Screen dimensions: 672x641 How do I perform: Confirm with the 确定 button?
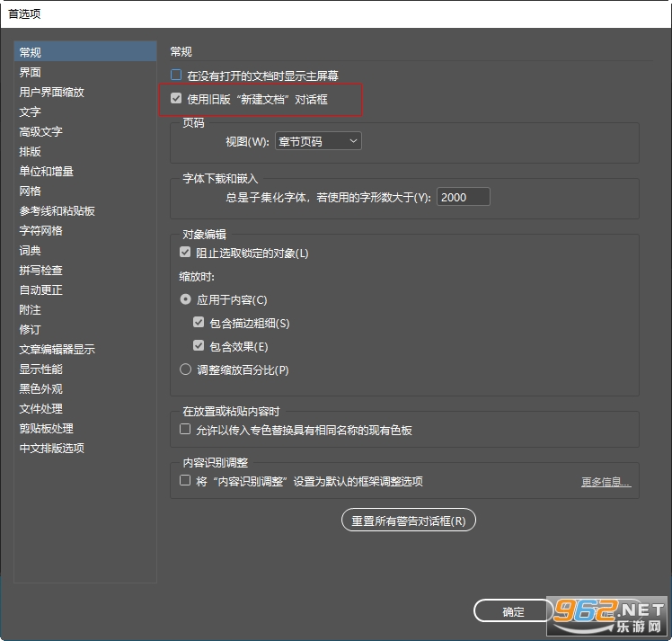[513, 611]
